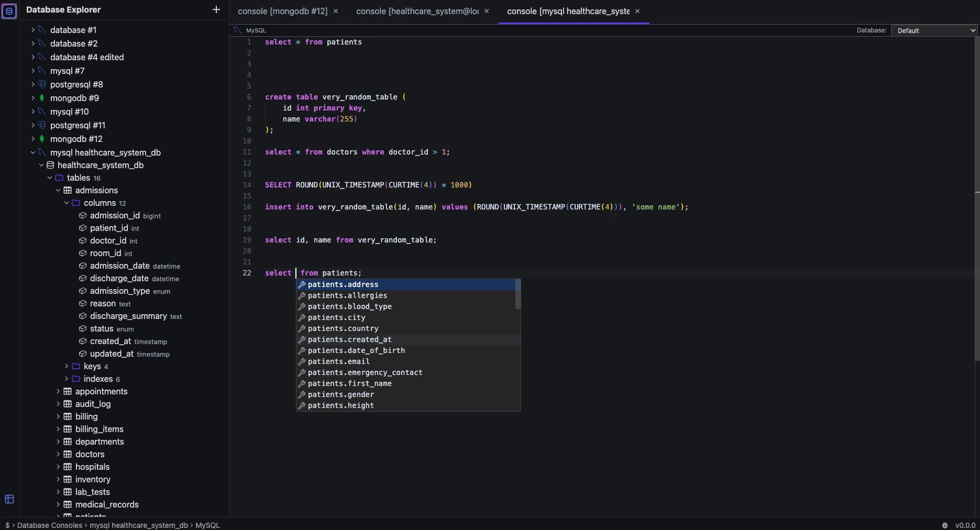This screenshot has height=530, width=980.
Task: Click the mongodb #12 leaf database icon
Action: click(42, 139)
